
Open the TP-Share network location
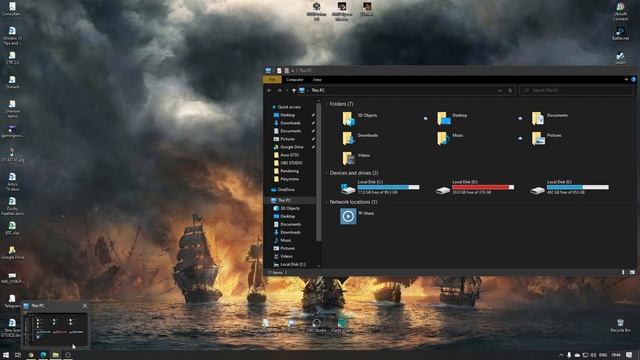pos(357,216)
